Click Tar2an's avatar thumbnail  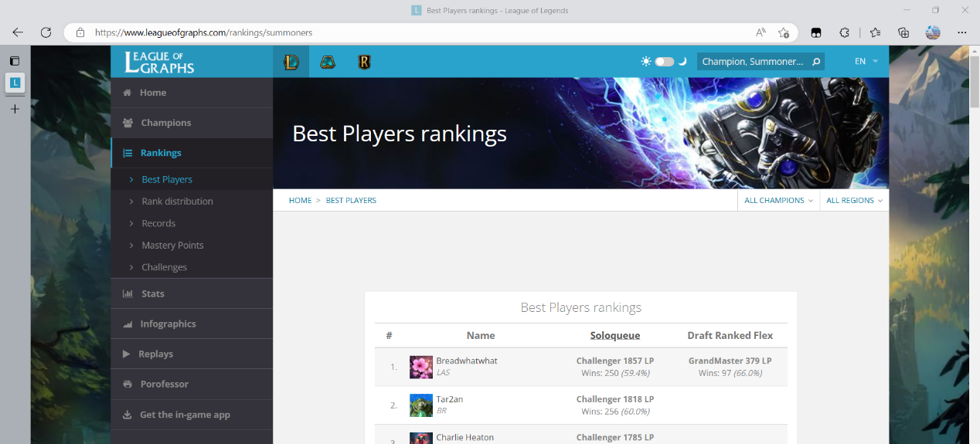pos(421,405)
